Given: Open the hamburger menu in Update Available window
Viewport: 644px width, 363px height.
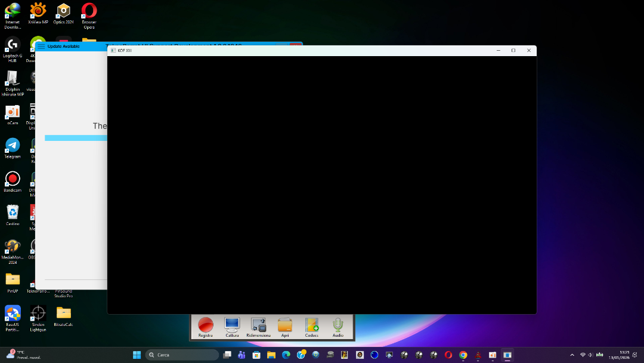Looking at the screenshot, I should pos(41,46).
